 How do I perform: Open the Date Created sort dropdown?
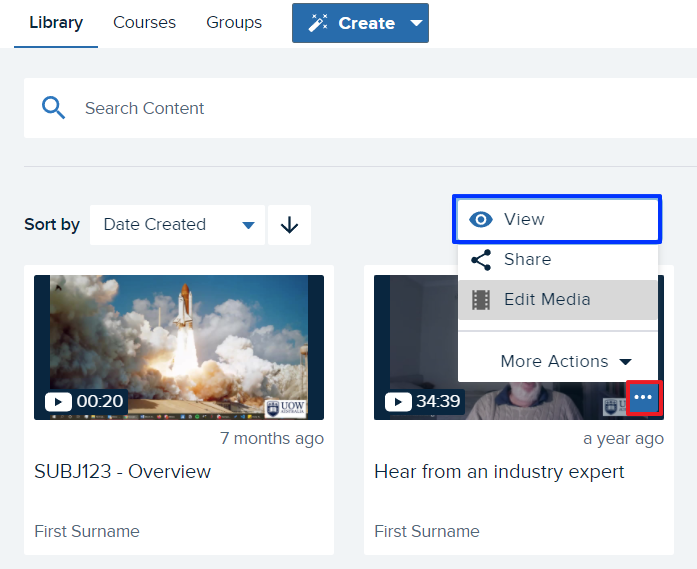[177, 225]
